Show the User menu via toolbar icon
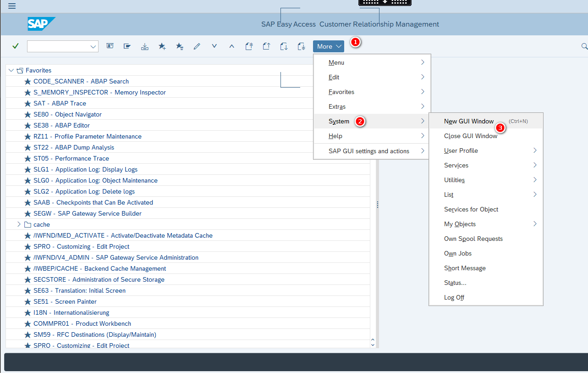 pyautogui.click(x=110, y=46)
